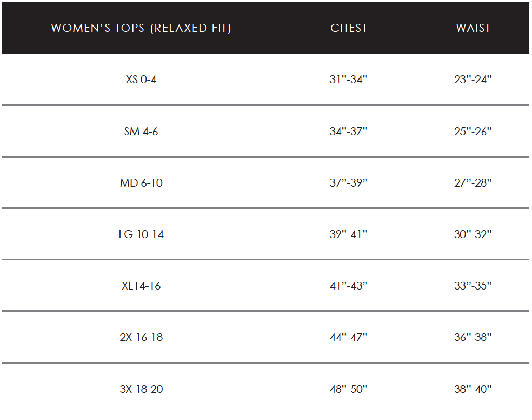Click the 2X 16-18 size label
This screenshot has height=420, width=532.
[x=141, y=337]
